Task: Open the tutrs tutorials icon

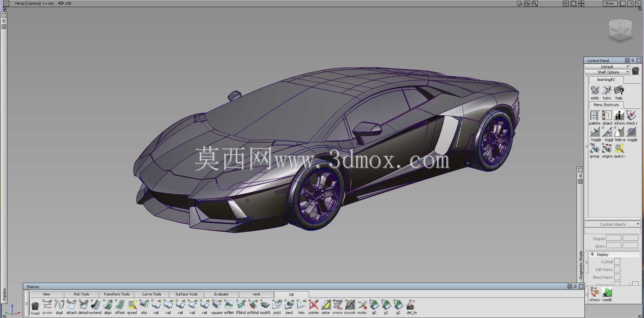Action: click(607, 90)
